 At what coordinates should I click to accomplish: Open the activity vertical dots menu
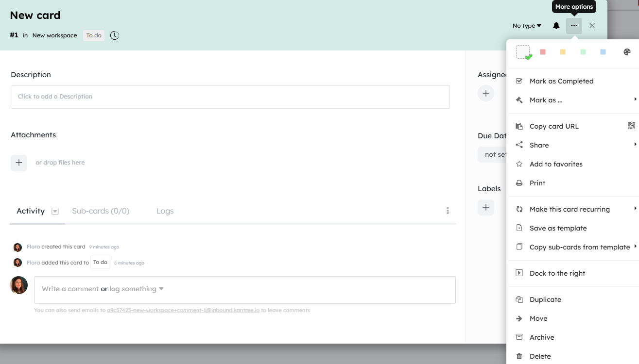click(448, 211)
